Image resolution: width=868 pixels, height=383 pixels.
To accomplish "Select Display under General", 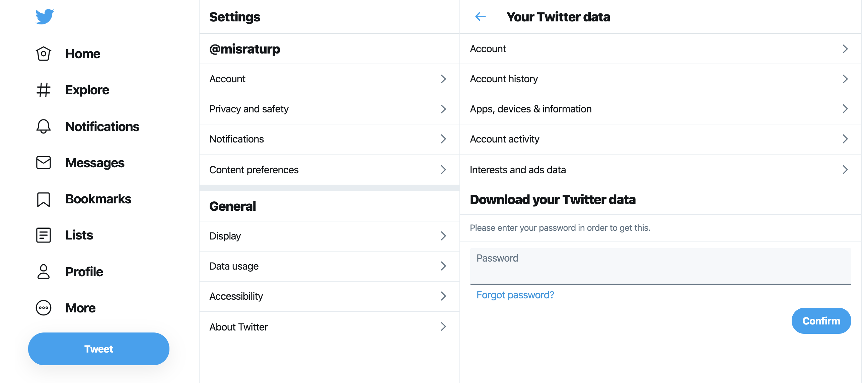I will point(329,236).
